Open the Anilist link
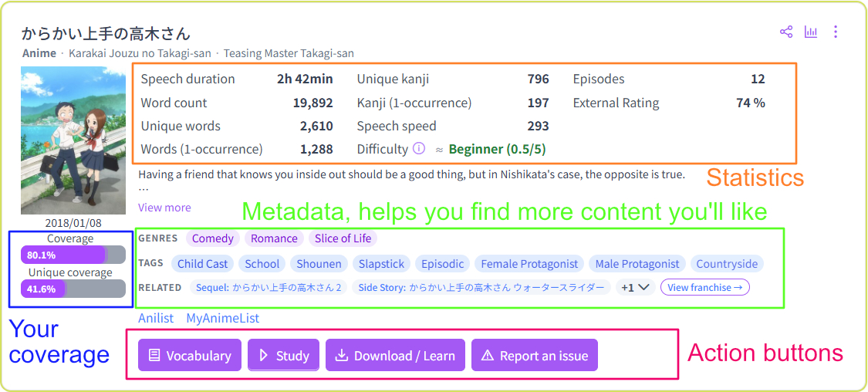 (x=156, y=319)
